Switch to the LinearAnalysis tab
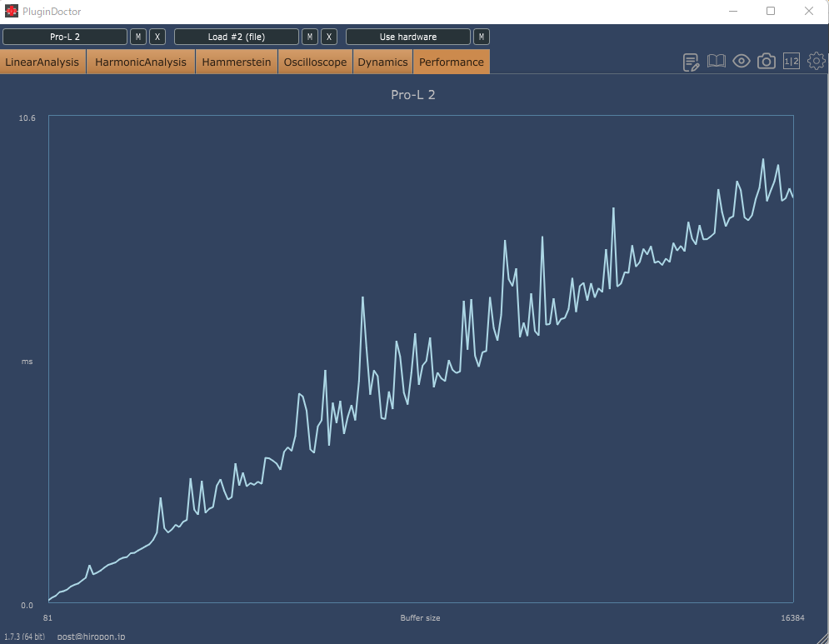Image resolution: width=829 pixels, height=644 pixels. (x=42, y=62)
